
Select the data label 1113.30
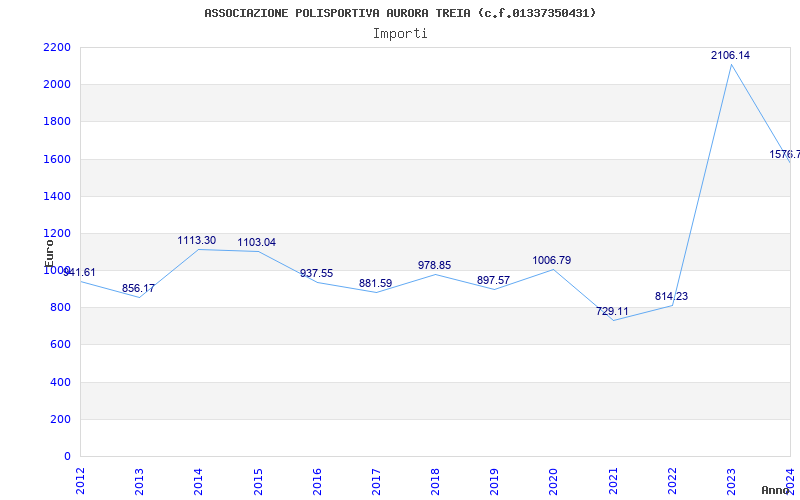[196, 240]
